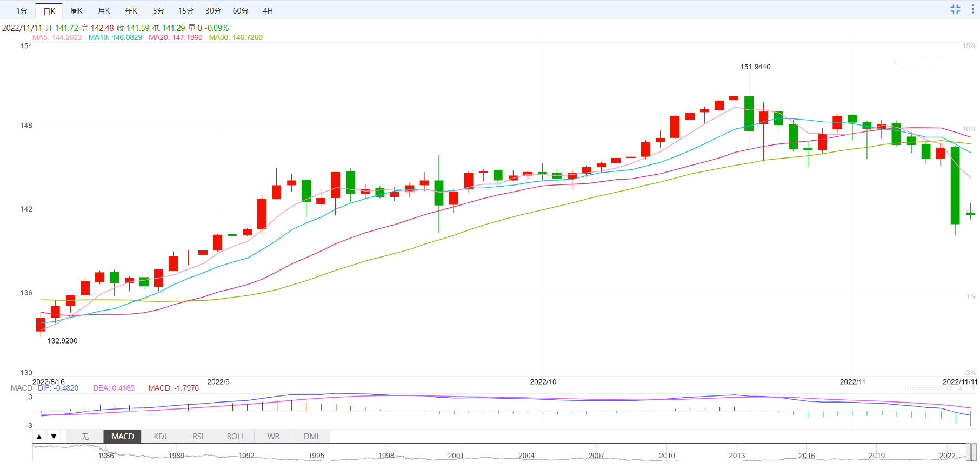Select the MACD indicator
Image resolution: width=980 pixels, height=475 pixels.
(123, 437)
